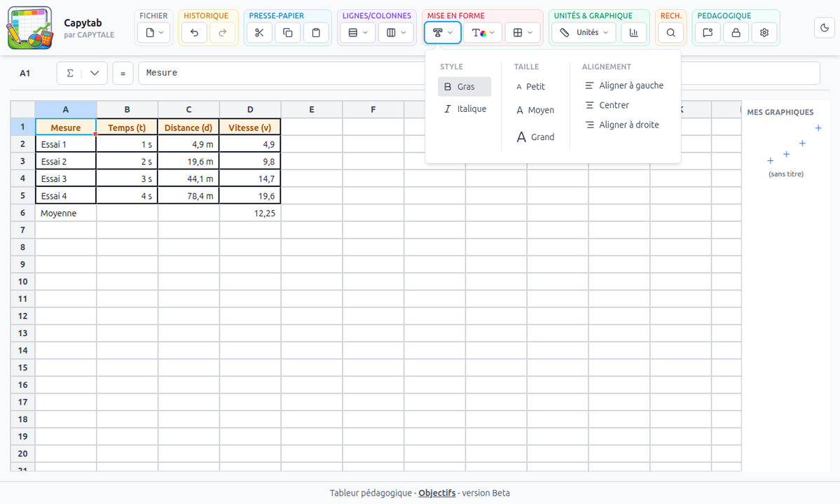Select column A header

(x=66, y=110)
